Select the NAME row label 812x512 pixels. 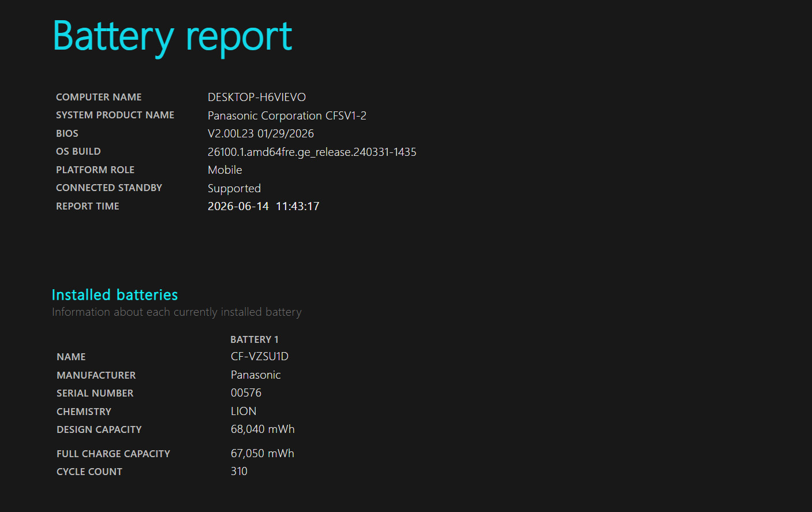pos(71,357)
